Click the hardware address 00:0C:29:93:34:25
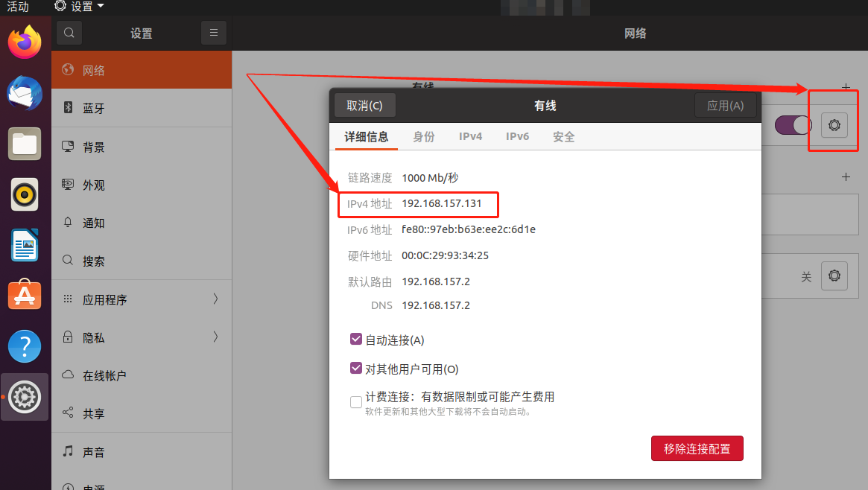 [x=445, y=255]
